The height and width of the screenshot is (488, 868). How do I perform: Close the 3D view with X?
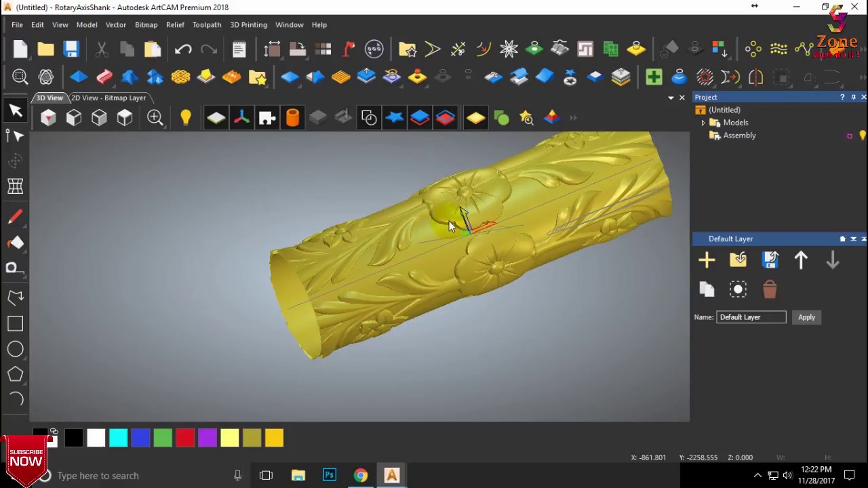pos(682,98)
